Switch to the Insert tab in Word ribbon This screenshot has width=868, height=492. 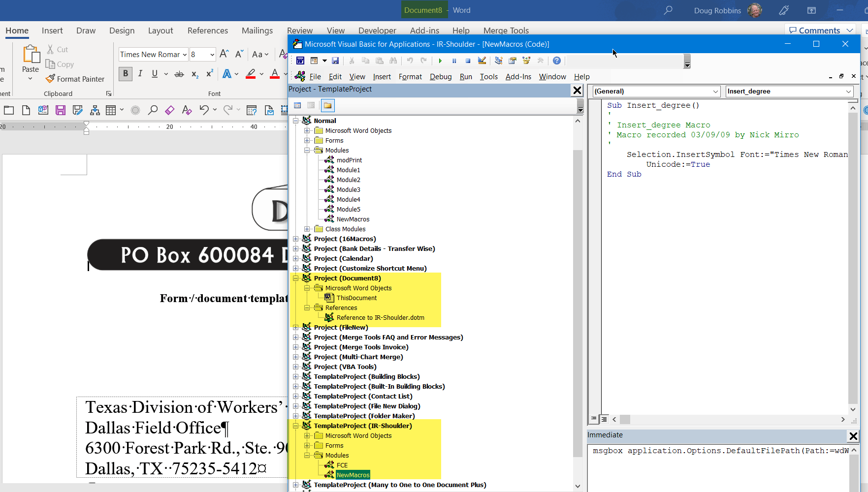click(x=52, y=31)
